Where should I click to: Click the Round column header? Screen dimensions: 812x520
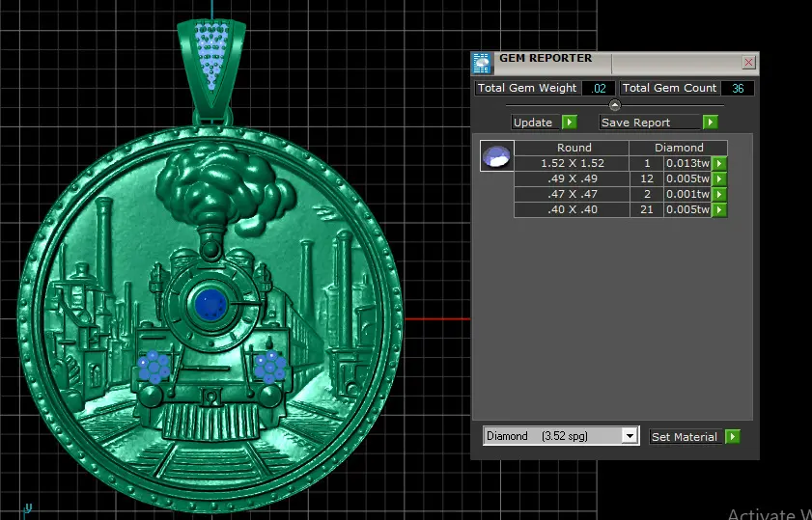click(572, 148)
